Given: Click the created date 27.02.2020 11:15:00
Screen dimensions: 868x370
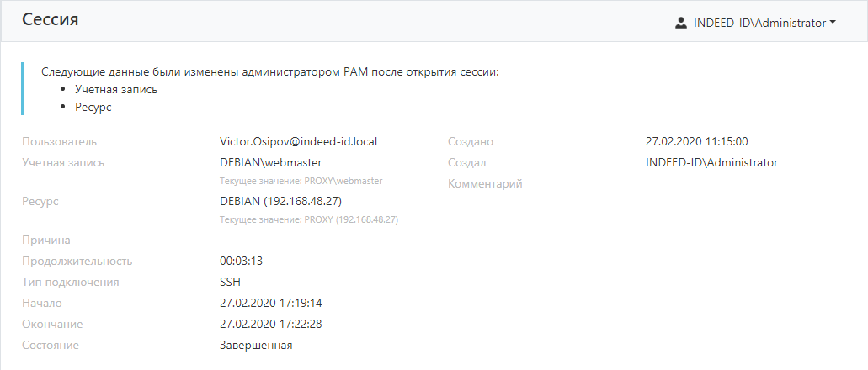Looking at the screenshot, I should tap(697, 141).
